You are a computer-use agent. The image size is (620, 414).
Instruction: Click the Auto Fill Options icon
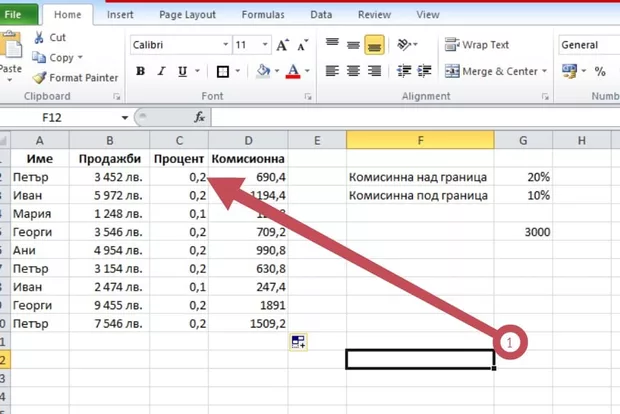[298, 342]
